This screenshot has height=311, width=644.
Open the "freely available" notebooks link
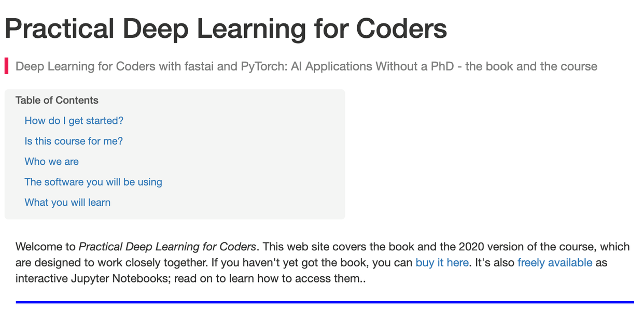click(x=555, y=262)
